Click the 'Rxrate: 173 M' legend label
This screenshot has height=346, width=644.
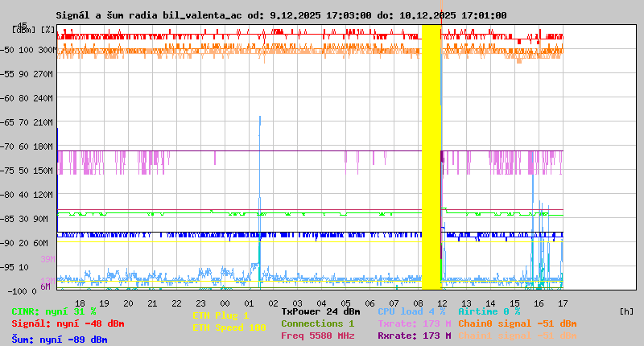(415, 336)
